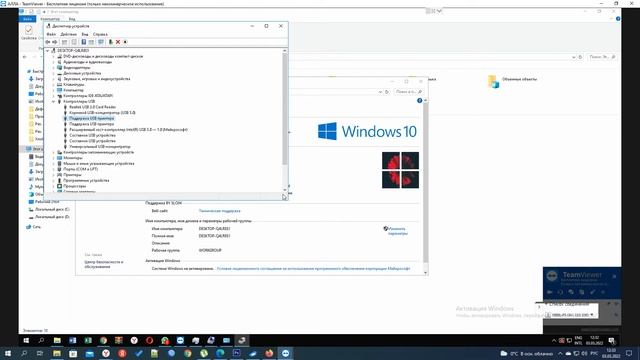Expand Видеоадаптеры category arrow
The height and width of the screenshot is (360, 640).
tap(53, 68)
